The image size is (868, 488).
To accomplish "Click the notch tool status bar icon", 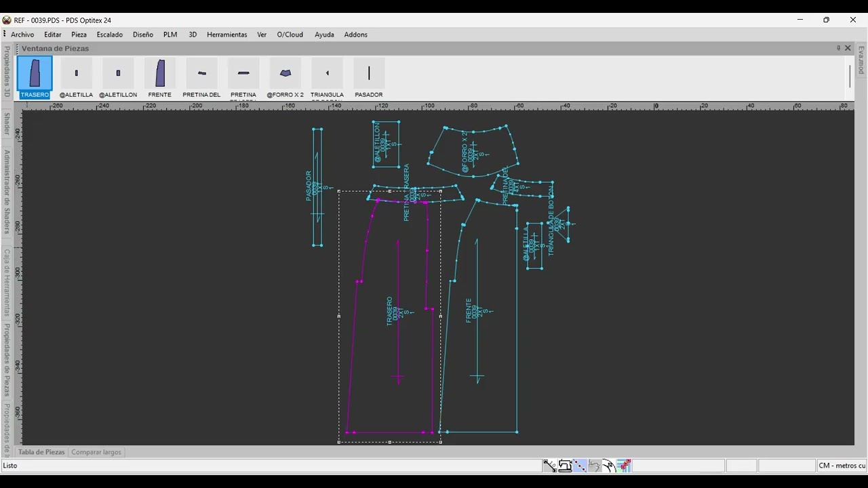I will coord(610,466).
